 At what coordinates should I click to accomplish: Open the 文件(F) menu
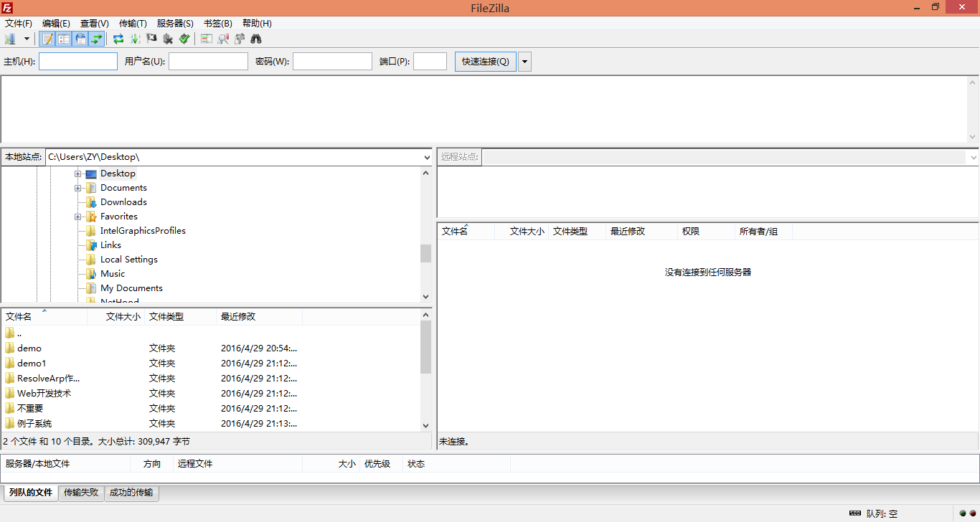tap(19, 24)
